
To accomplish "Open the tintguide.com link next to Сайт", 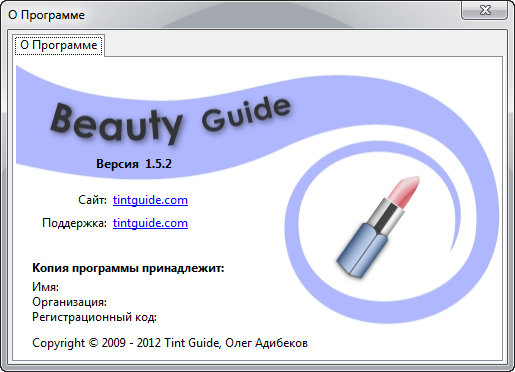I will coord(150,200).
